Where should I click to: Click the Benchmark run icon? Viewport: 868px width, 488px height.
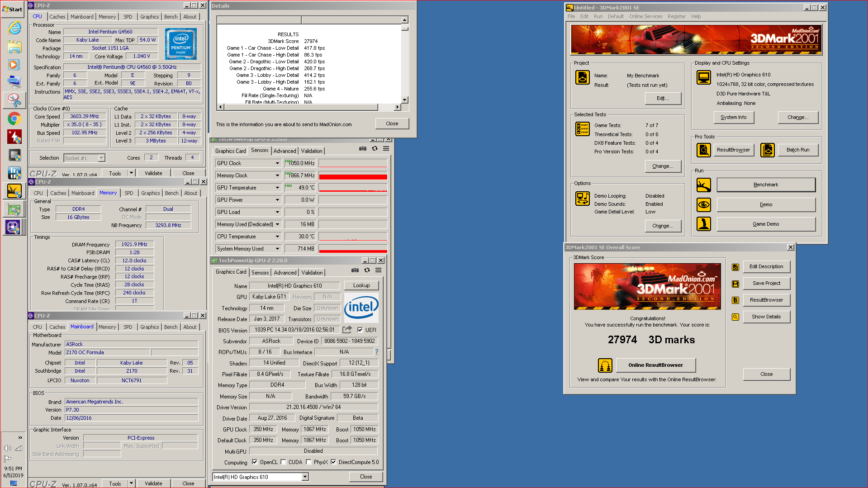point(704,185)
